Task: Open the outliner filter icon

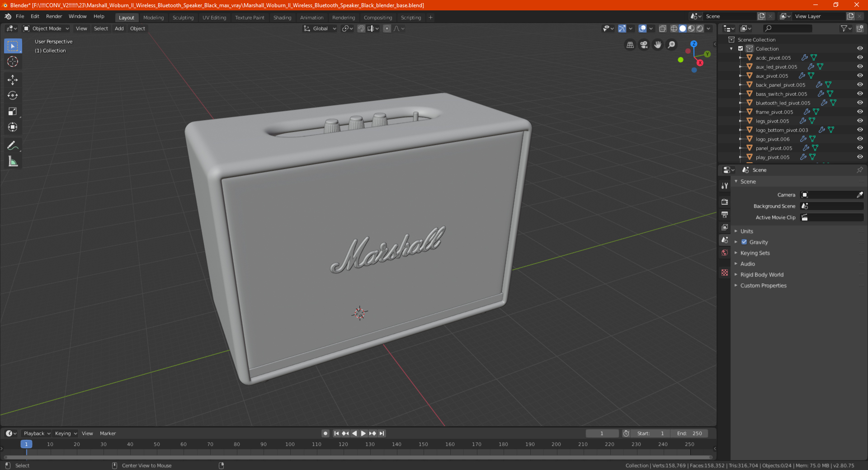Action: (846, 28)
